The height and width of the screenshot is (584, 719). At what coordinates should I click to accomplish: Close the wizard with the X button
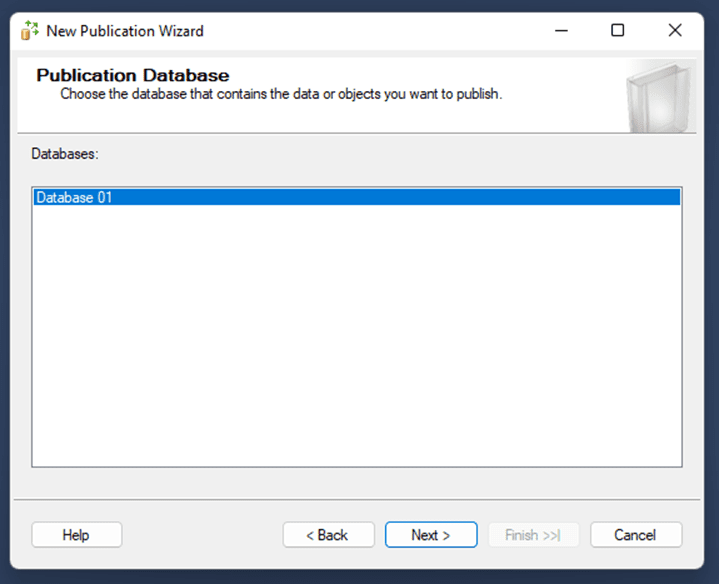pyautogui.click(x=675, y=30)
